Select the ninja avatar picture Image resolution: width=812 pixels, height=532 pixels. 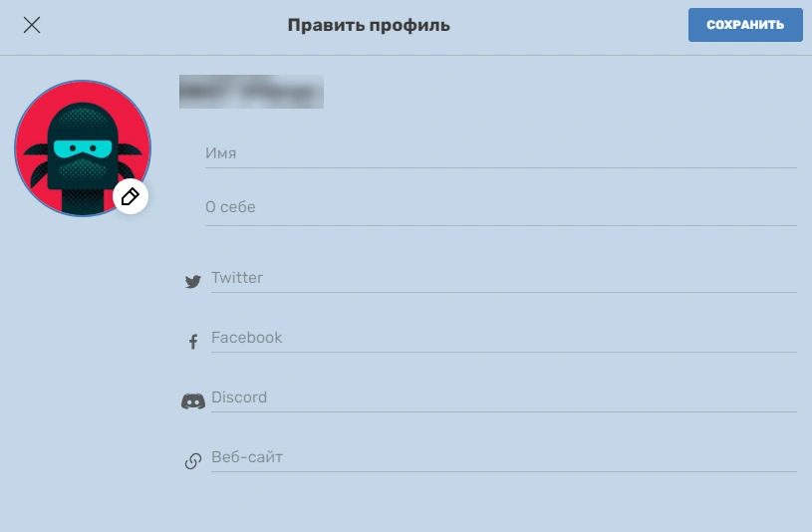click(83, 148)
